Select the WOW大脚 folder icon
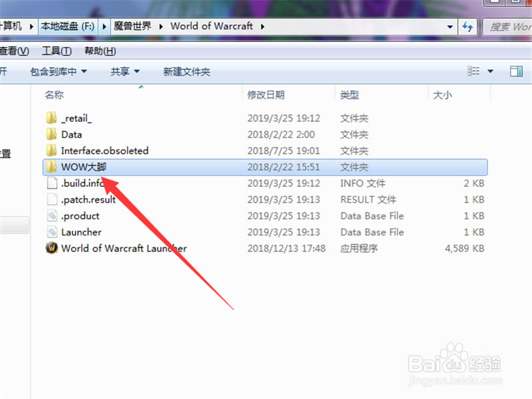 point(52,167)
